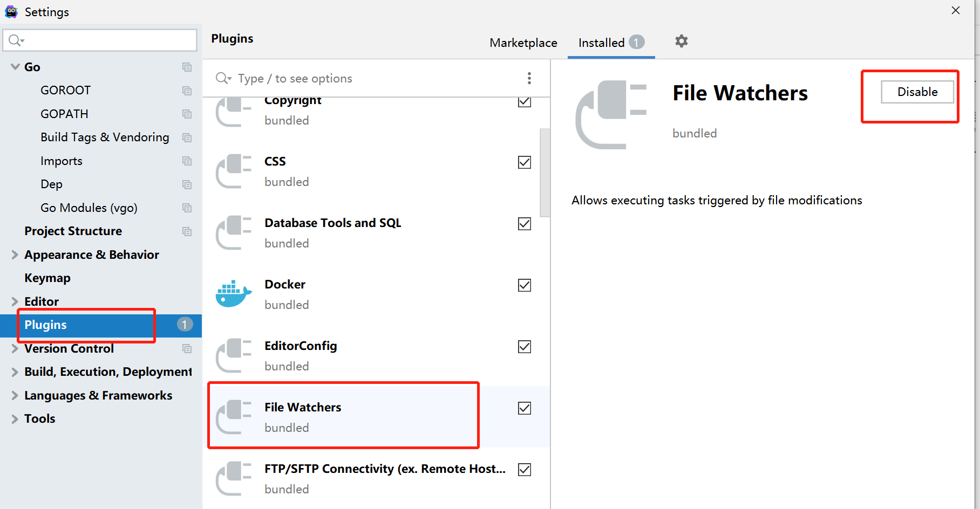Focus the plugin search field

(367, 78)
